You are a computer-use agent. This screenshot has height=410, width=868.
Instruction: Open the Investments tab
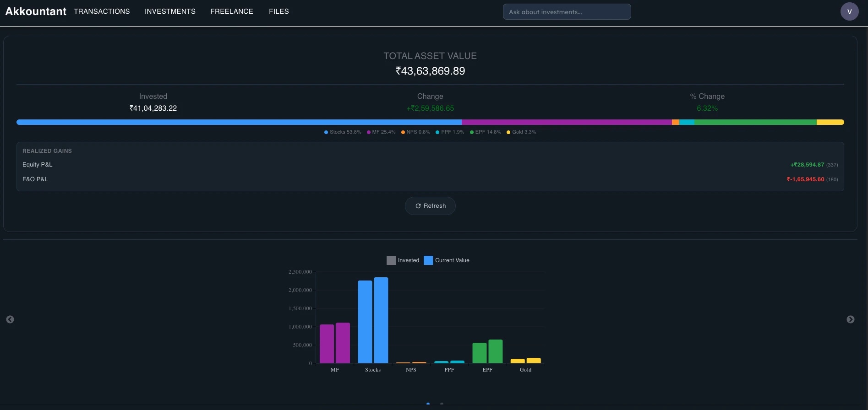click(170, 11)
